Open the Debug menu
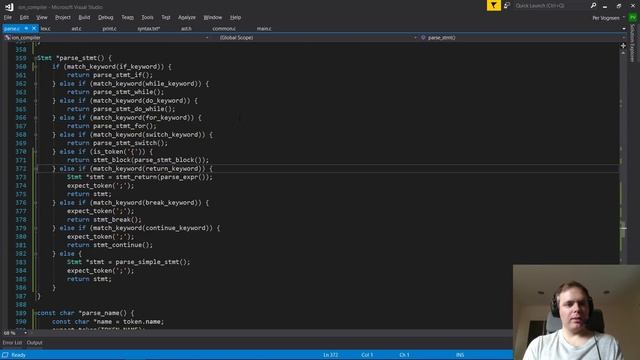 pos(106,18)
